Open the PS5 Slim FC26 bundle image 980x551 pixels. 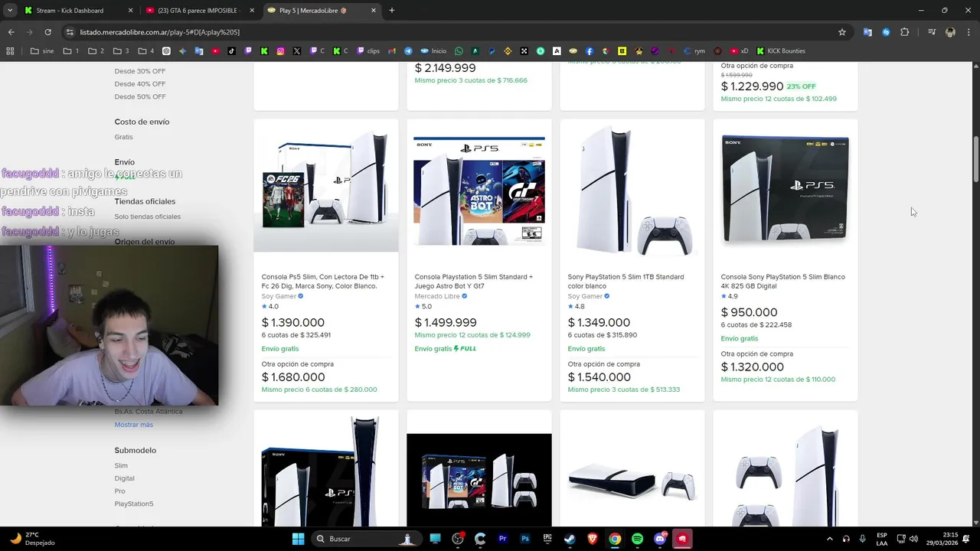pos(326,186)
